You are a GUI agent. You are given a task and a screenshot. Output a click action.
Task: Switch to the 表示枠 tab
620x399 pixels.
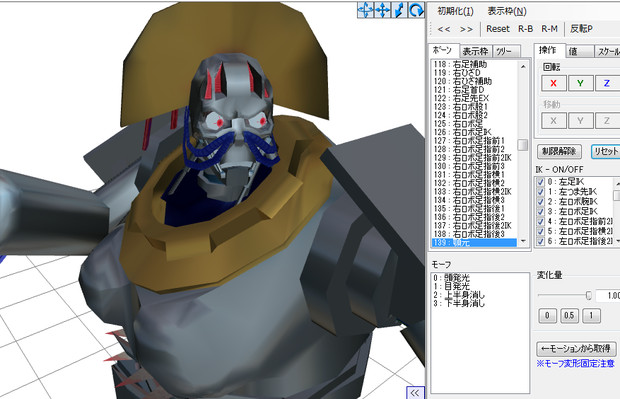475,51
